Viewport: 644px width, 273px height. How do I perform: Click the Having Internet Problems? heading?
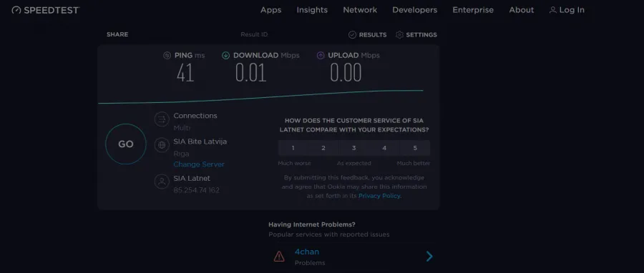[312, 224]
